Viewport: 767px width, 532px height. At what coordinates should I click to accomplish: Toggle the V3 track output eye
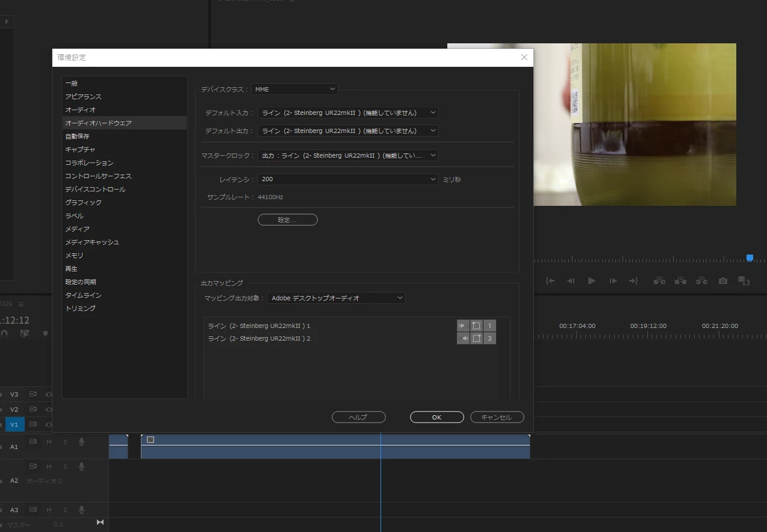49,395
